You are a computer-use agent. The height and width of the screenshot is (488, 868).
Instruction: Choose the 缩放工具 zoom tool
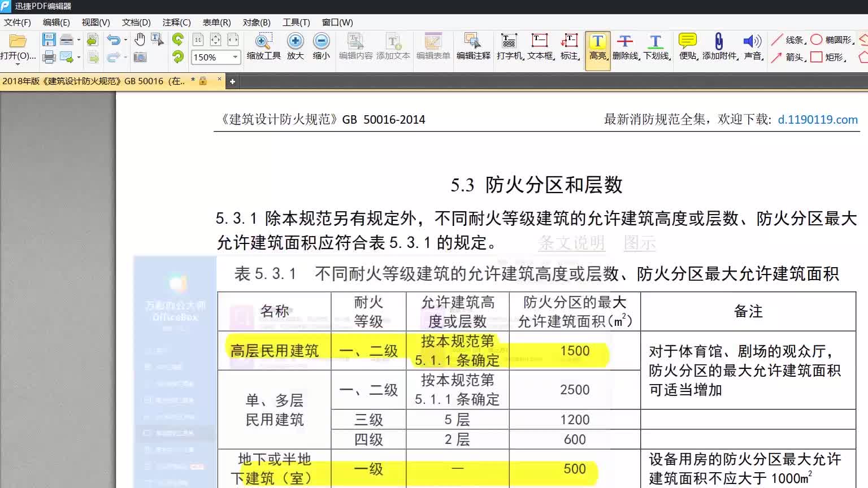[263, 47]
